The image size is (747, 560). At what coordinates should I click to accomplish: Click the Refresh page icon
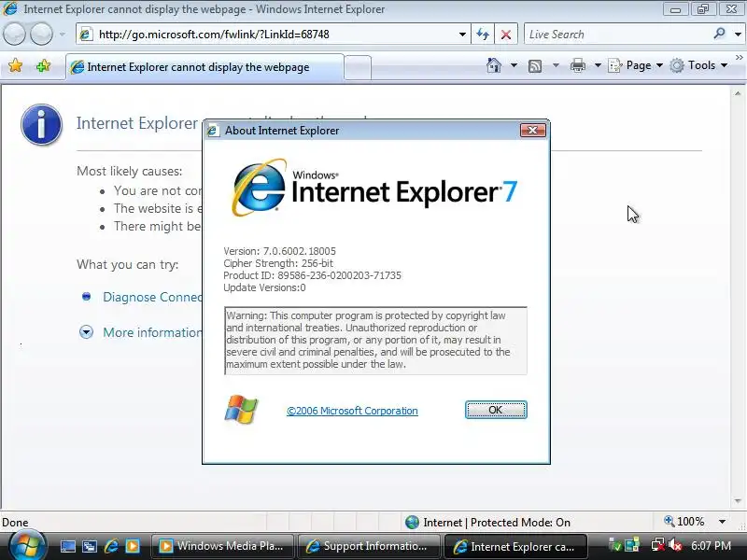pyautogui.click(x=483, y=35)
